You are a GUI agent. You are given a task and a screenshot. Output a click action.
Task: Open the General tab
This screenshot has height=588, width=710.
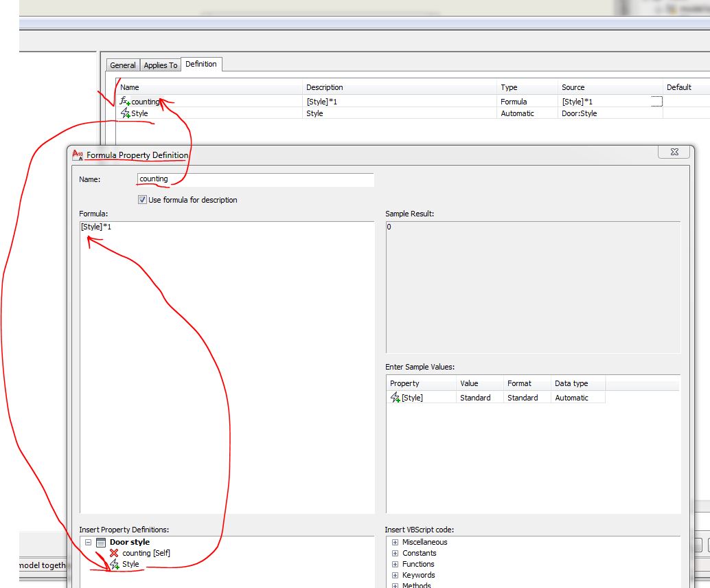click(x=122, y=65)
